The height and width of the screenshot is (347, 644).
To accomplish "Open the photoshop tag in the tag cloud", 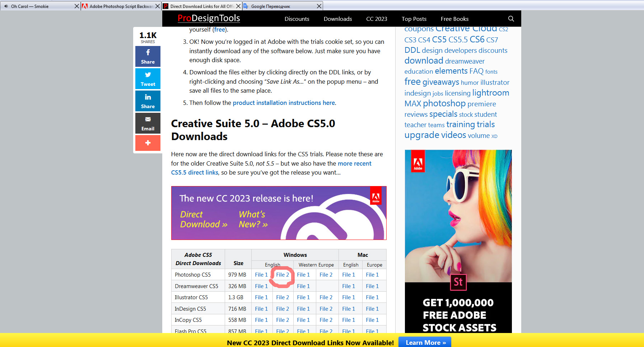I will pyautogui.click(x=444, y=103).
